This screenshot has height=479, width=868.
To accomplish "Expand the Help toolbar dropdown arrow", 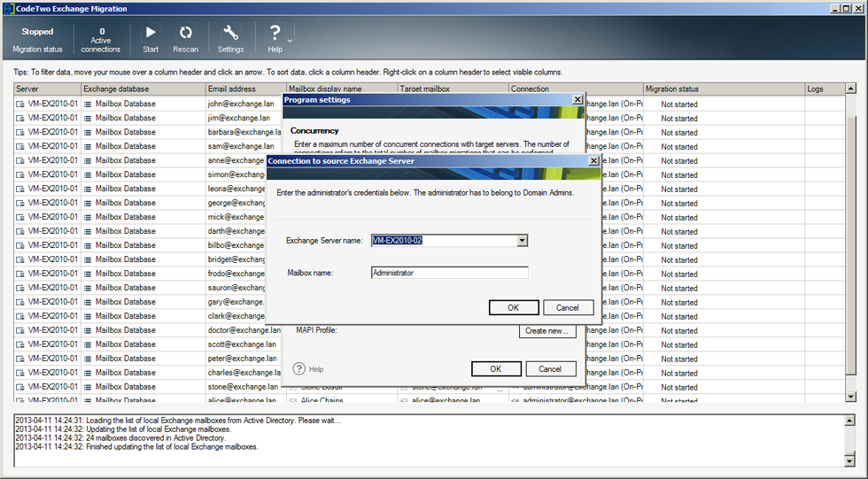I will [290, 41].
